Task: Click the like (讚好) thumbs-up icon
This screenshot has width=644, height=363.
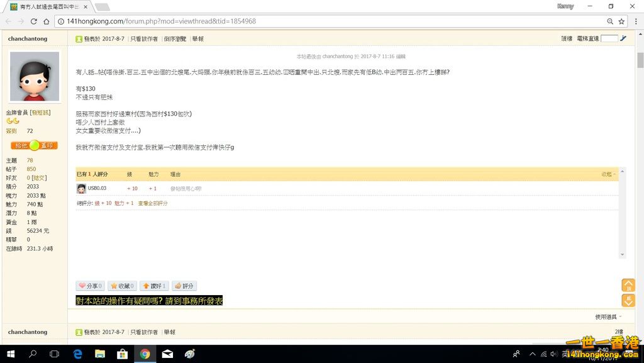Action: click(x=146, y=286)
